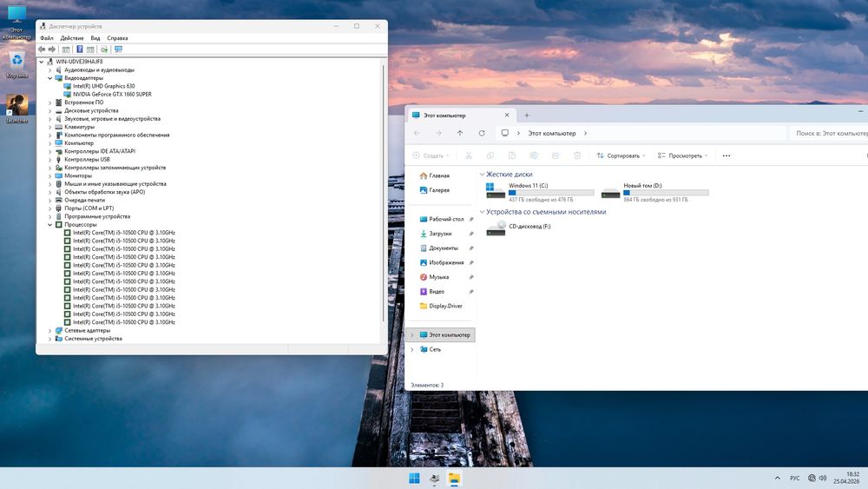
Task: Click the File Explorer icon on taskbar
Action: point(455,479)
